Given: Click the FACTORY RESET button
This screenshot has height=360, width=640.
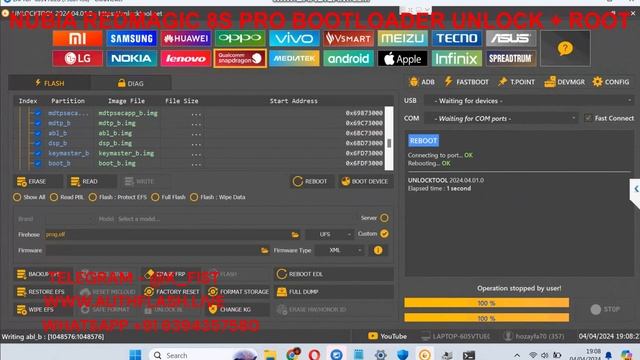Looking at the screenshot, I should coord(173,292).
